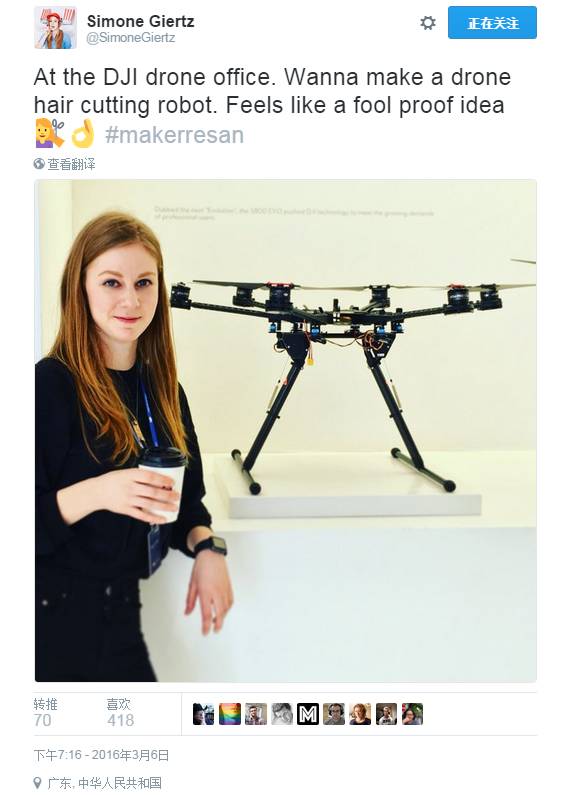571x795 pixels.
Task: Click 查看翻译 to view the translation
Action: click(71, 164)
